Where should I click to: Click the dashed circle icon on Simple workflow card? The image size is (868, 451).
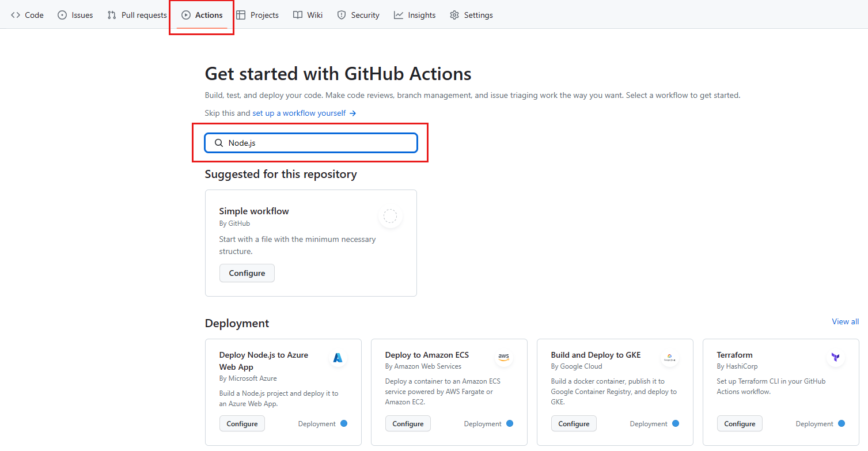pos(390,216)
